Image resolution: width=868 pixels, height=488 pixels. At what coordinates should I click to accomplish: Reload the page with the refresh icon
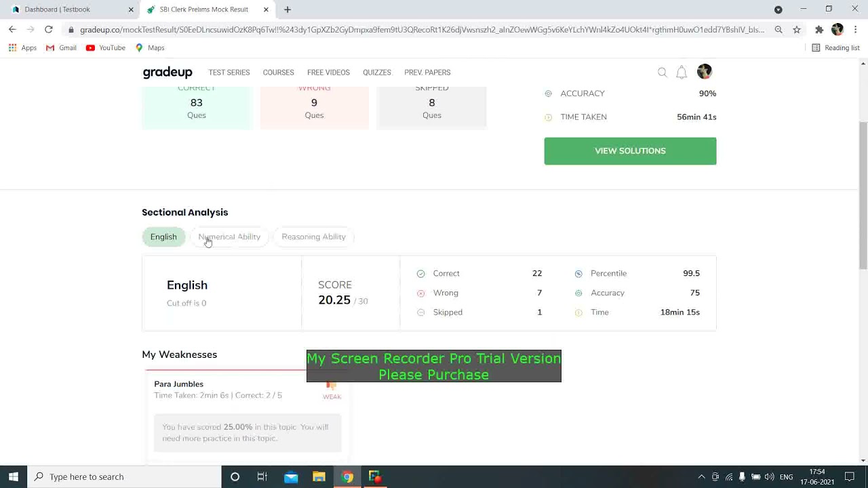tap(49, 29)
